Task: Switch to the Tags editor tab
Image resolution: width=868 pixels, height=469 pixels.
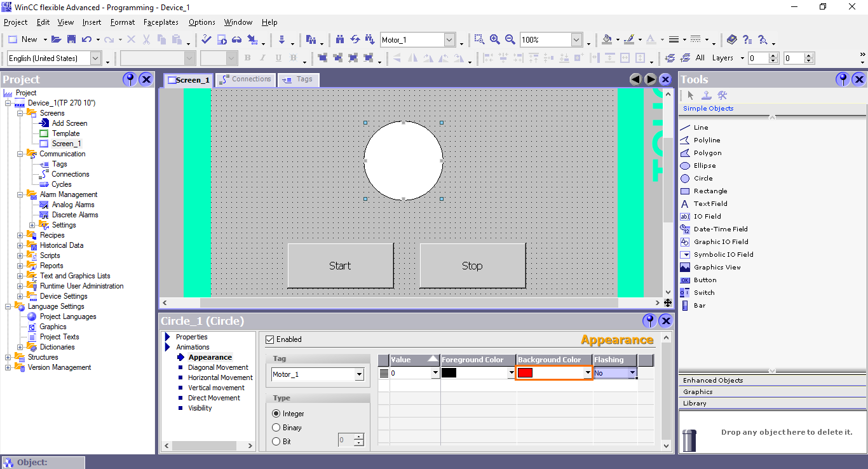Action: click(x=298, y=79)
